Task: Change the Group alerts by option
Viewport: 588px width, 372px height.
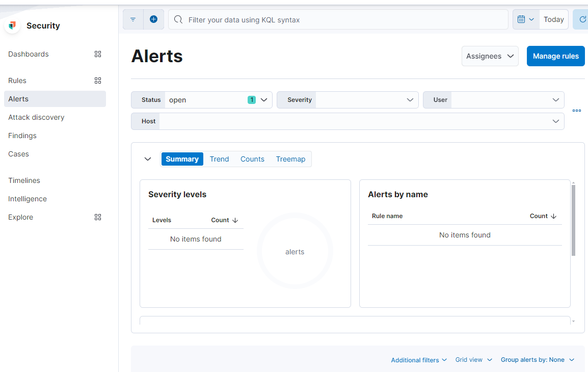Action: pos(537,359)
